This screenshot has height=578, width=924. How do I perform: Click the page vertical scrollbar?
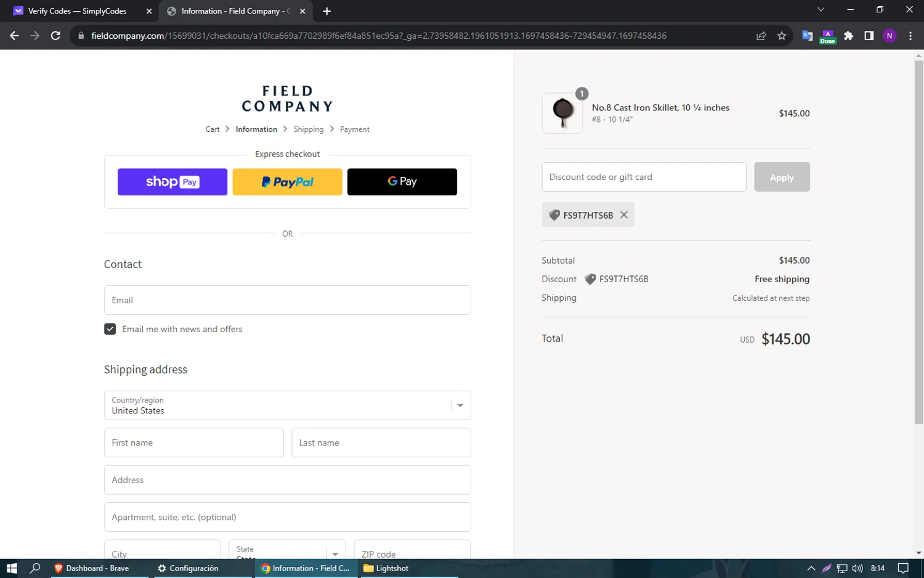pos(918,242)
